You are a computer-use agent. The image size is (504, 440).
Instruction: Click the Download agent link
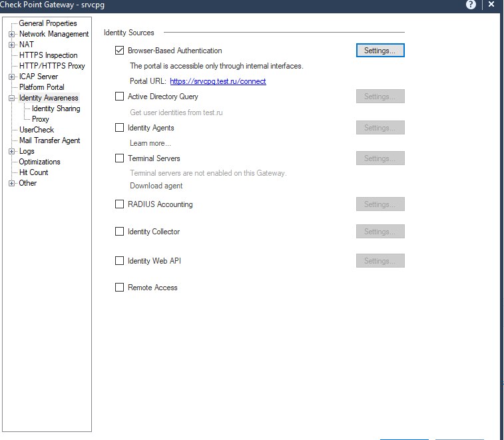(x=156, y=186)
